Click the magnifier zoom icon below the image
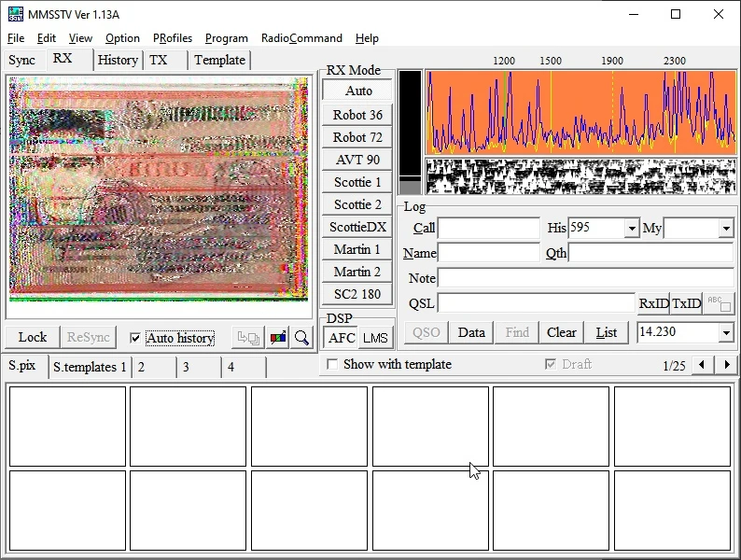Screen dimensions: 741x560 [301, 338]
